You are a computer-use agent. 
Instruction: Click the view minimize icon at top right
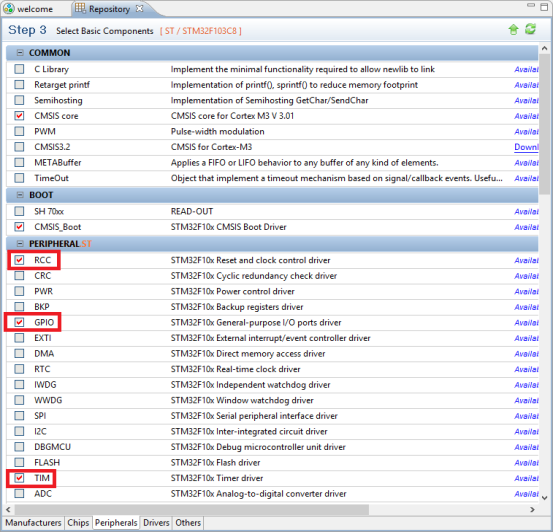point(531,5)
